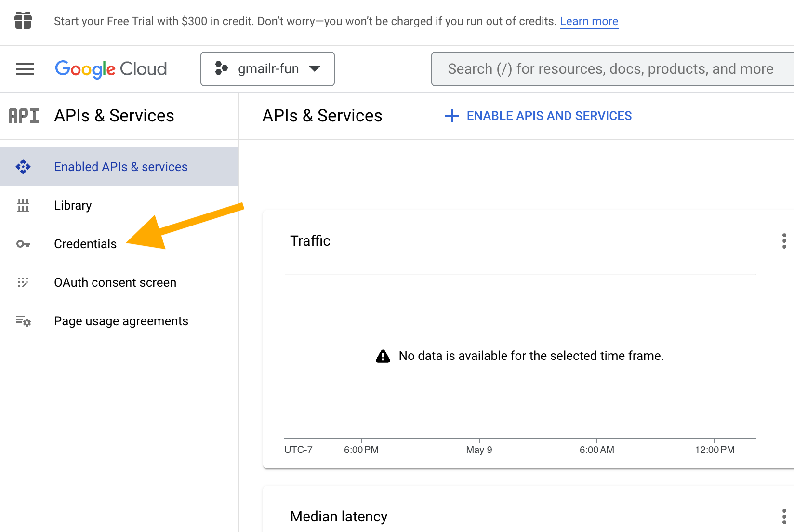This screenshot has height=532, width=794.
Task: Click the May 9 marker on the timeline axis
Action: (x=478, y=449)
